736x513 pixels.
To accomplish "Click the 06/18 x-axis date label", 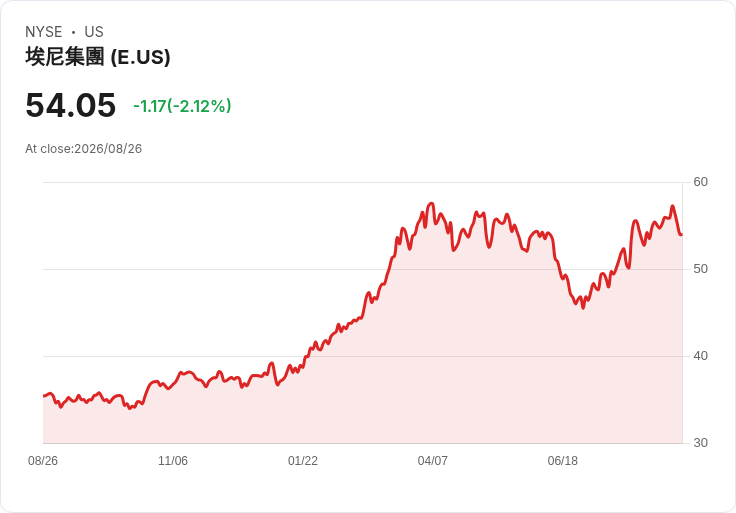I will [x=562, y=461].
